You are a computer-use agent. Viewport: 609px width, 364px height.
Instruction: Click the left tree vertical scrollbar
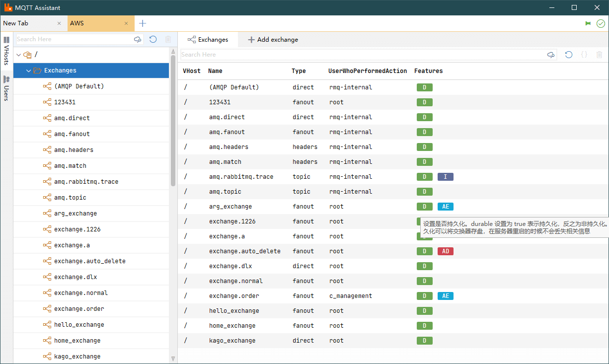[x=173, y=119]
